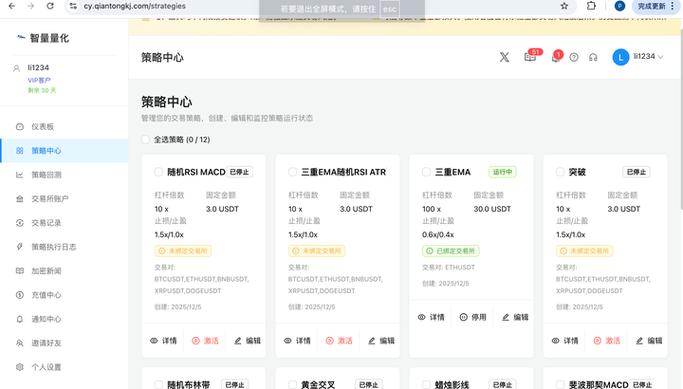The width and height of the screenshot is (683, 389).
Task: Check the 黄金交叉 strategy checkbox
Action: 292,384
